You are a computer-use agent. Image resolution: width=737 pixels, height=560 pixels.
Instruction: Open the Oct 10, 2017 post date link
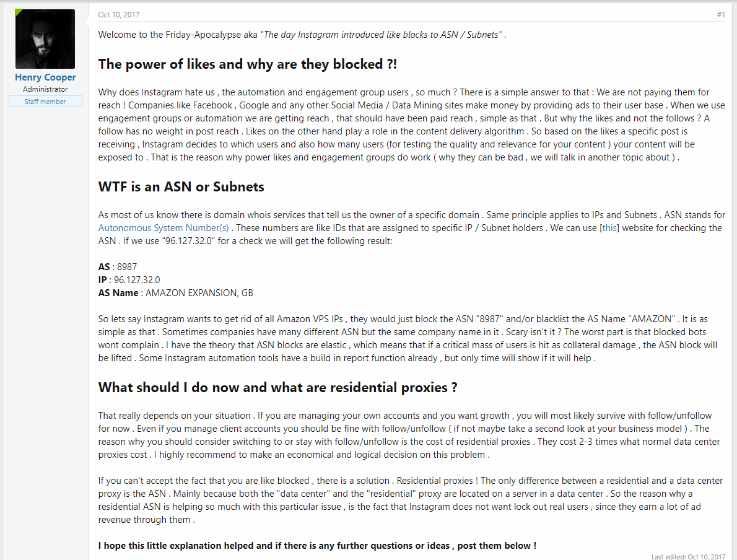point(119,15)
